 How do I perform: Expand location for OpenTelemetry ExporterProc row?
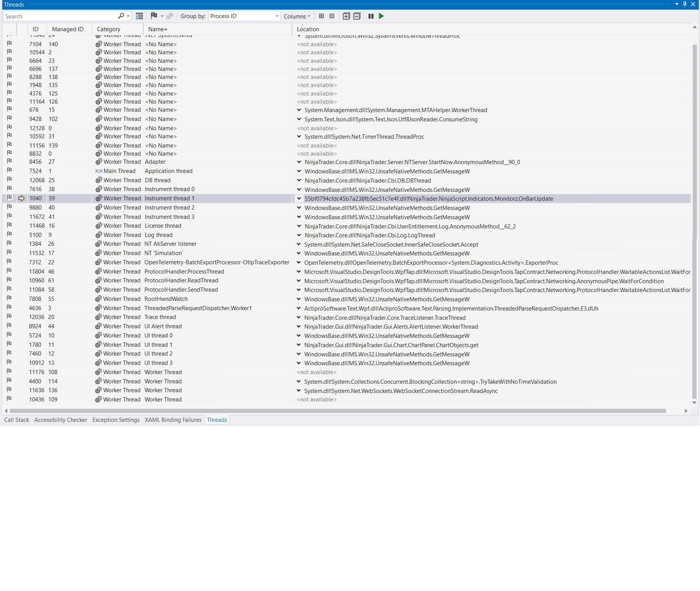pyautogui.click(x=299, y=262)
